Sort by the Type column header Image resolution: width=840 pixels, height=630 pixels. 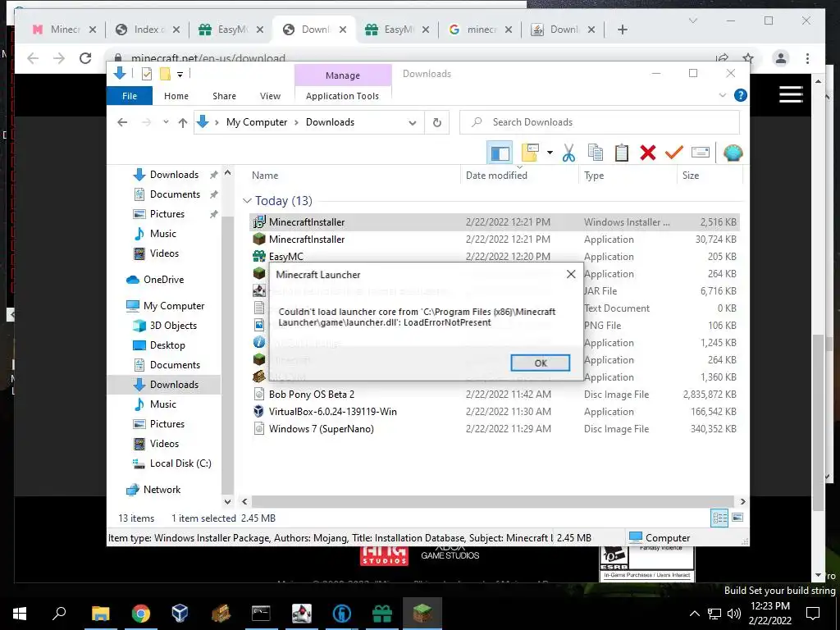pyautogui.click(x=594, y=176)
